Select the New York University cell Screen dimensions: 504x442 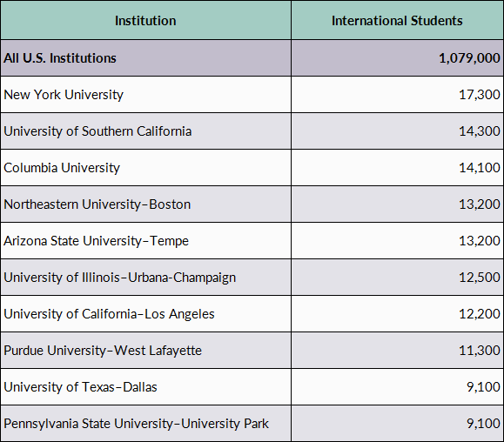coord(145,95)
